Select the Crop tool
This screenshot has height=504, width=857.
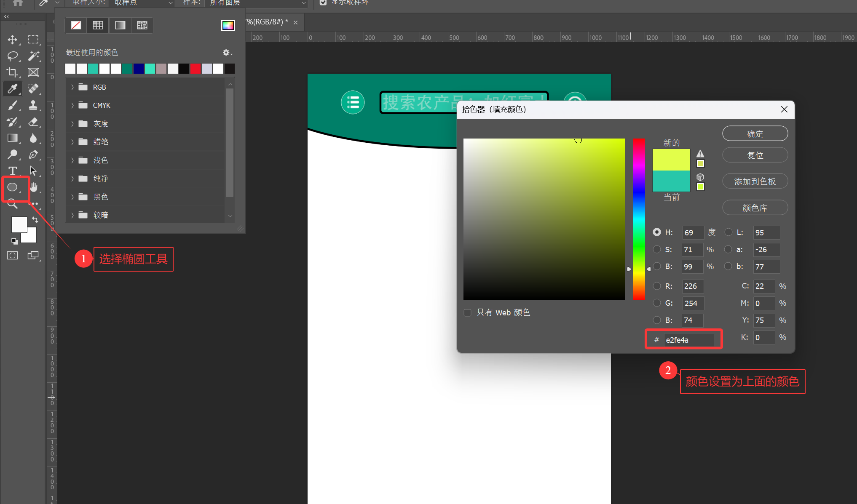pos(13,72)
